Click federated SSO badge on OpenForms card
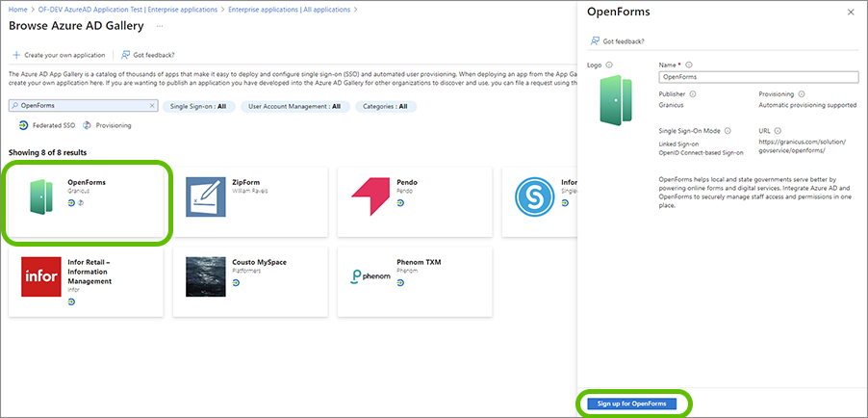This screenshot has width=868, height=418. tap(71, 202)
